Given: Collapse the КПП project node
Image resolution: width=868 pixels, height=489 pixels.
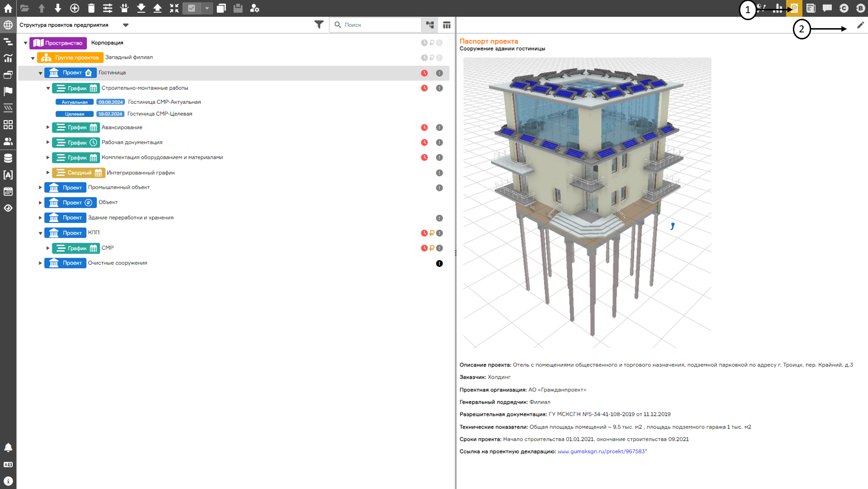Looking at the screenshot, I should point(40,233).
